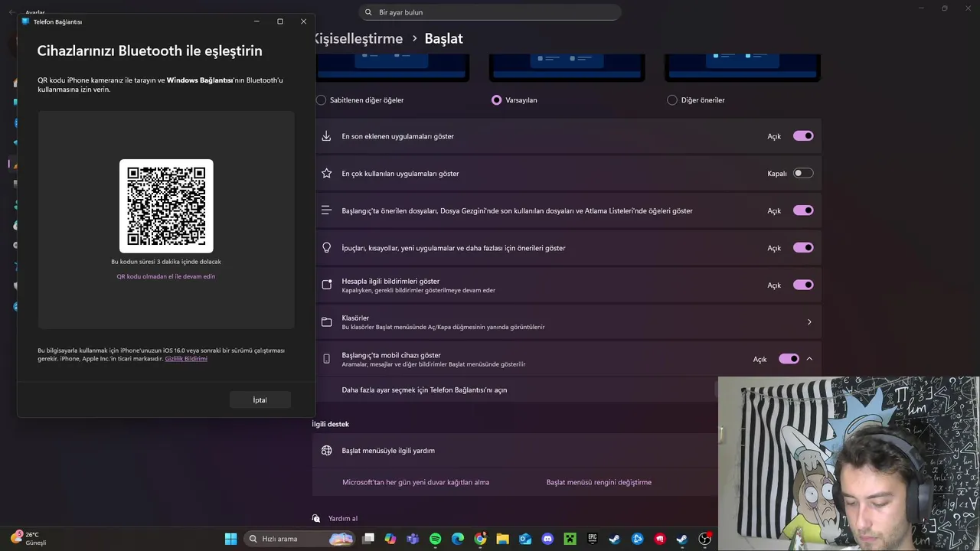Viewport: 980px width, 551px height.
Task: Open File Explorer from taskbar
Action: (502, 539)
